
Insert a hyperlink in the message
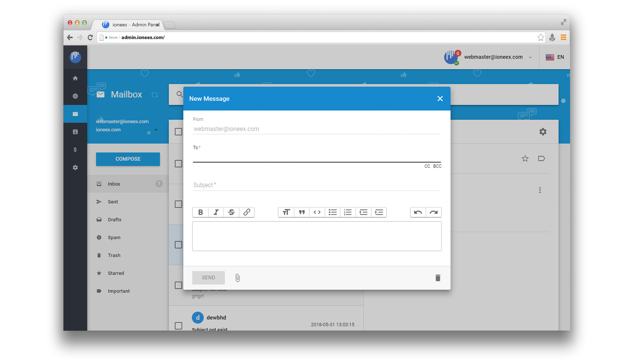(x=247, y=212)
